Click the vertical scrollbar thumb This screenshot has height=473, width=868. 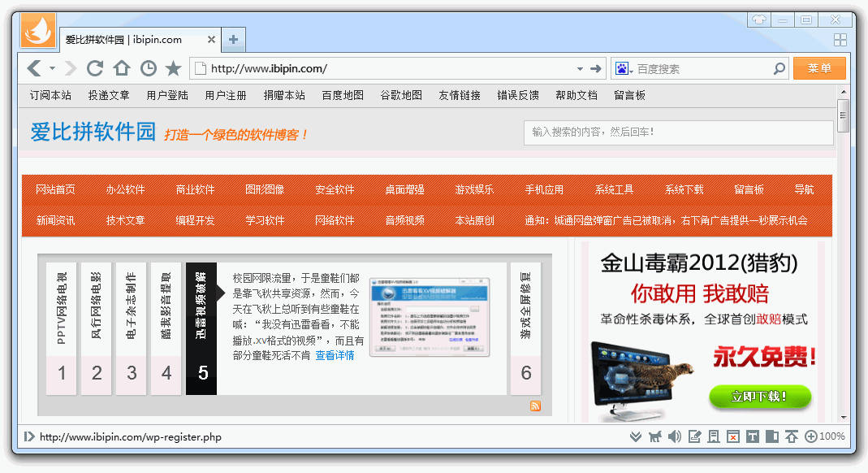(x=843, y=115)
